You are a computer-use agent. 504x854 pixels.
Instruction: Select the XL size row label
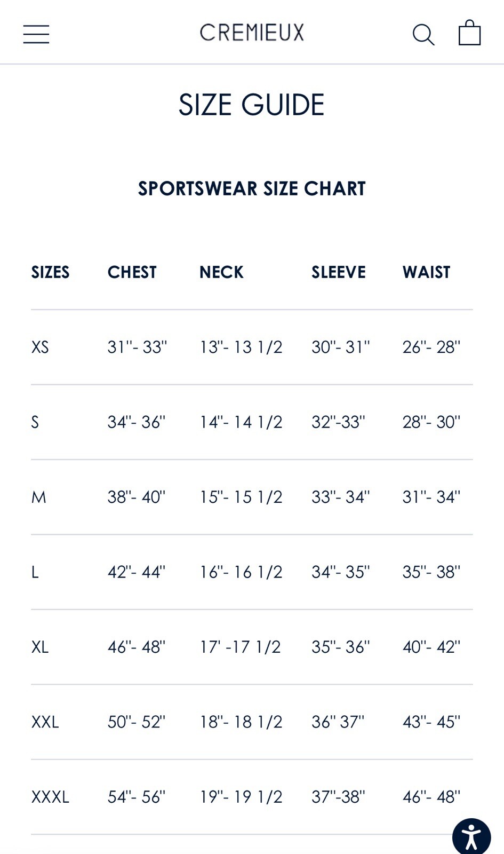[x=40, y=647]
